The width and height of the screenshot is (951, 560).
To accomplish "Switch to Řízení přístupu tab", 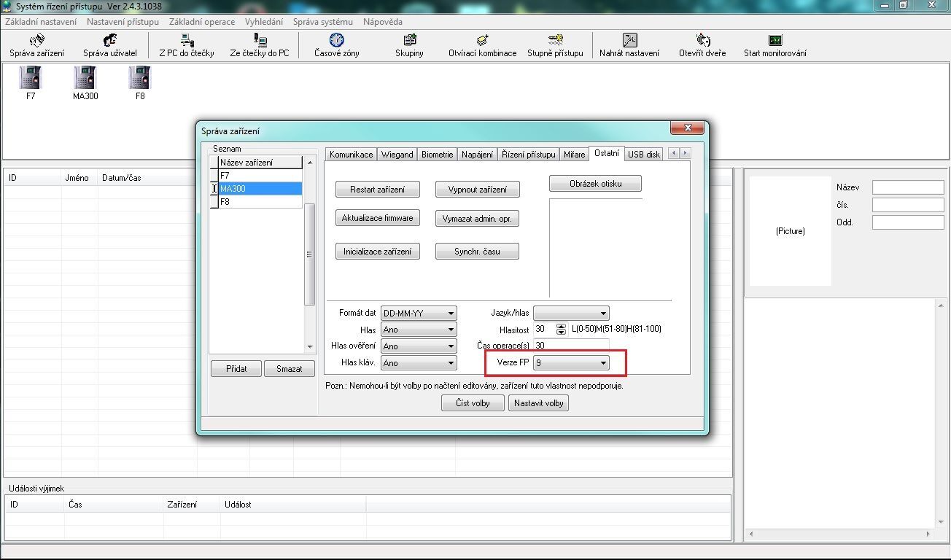I will 529,155.
